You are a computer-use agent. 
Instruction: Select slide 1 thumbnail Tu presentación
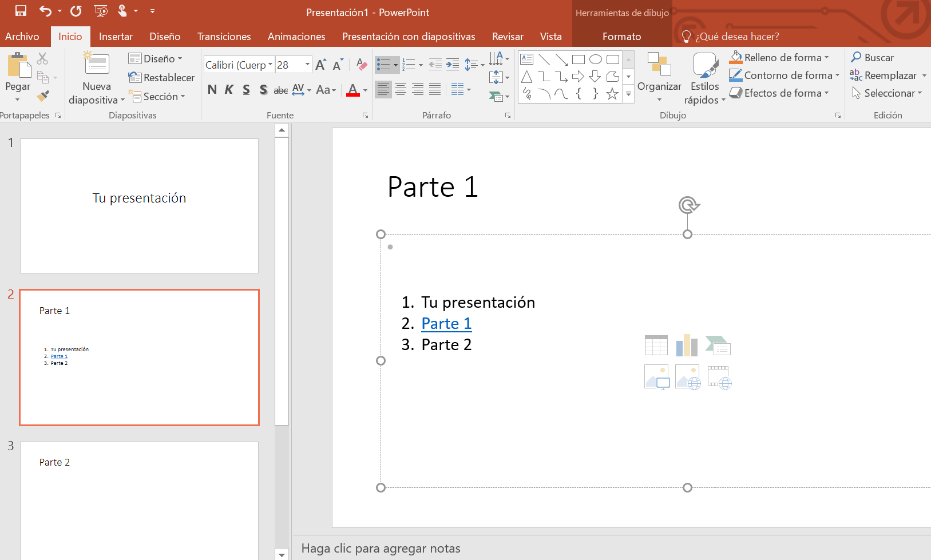(139, 206)
